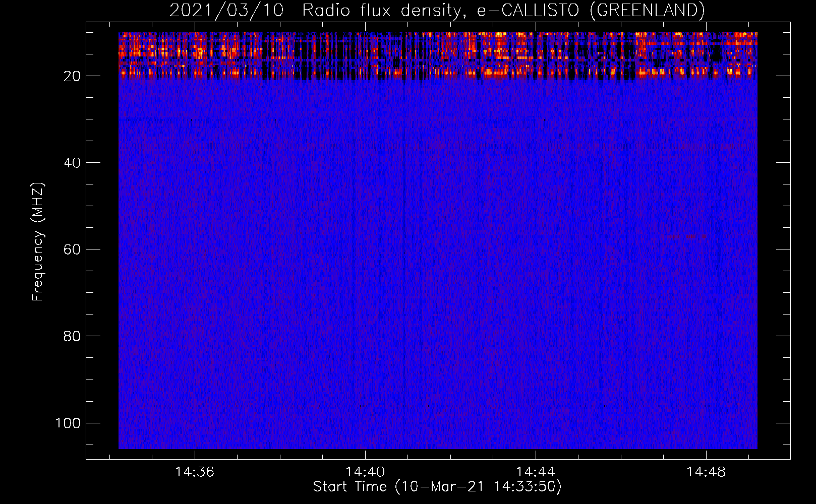Click the 40 frequency tick label
The width and height of the screenshot is (816, 504).
coord(73,163)
